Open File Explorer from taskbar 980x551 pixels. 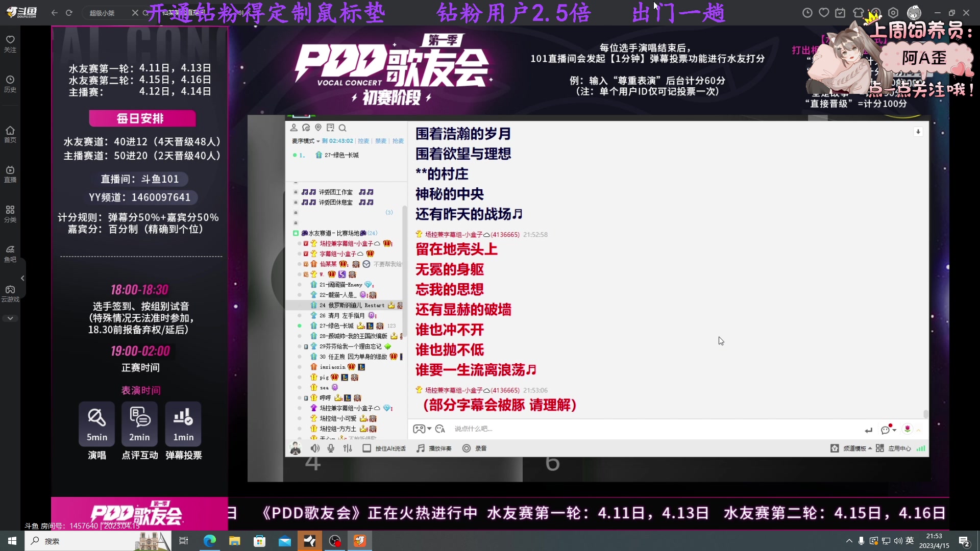coord(234,541)
